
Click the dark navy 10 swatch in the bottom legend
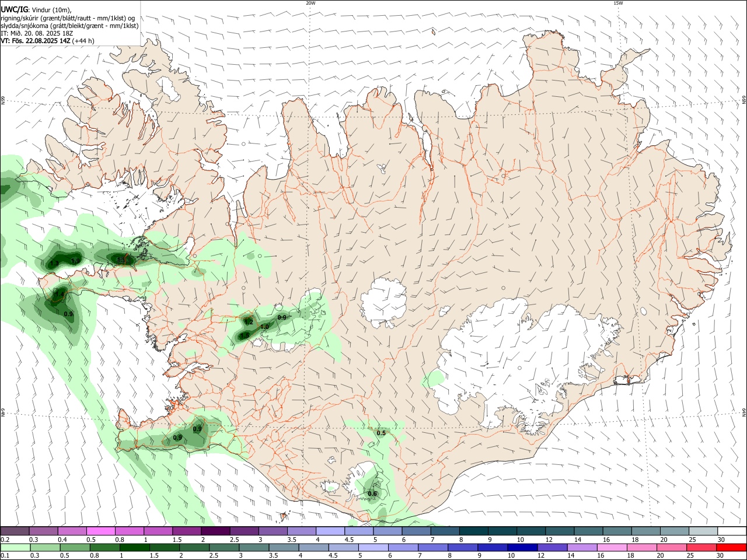[521, 547]
